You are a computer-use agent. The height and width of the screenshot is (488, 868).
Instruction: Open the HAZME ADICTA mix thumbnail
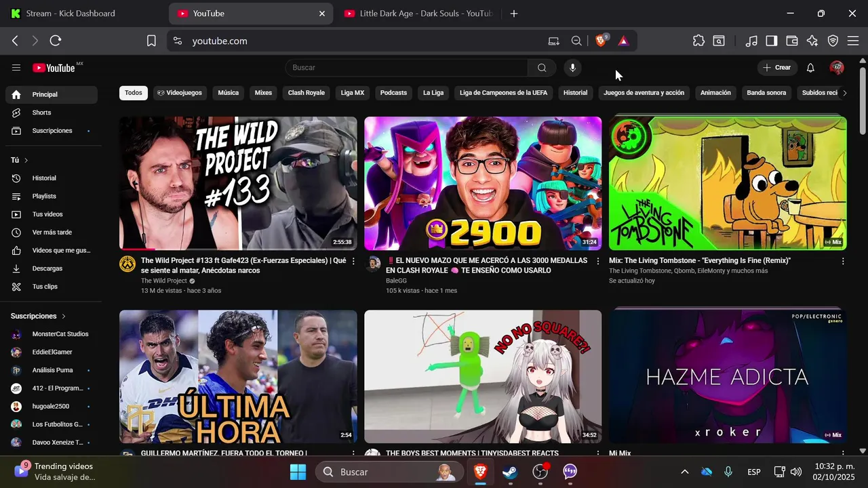[x=728, y=376]
